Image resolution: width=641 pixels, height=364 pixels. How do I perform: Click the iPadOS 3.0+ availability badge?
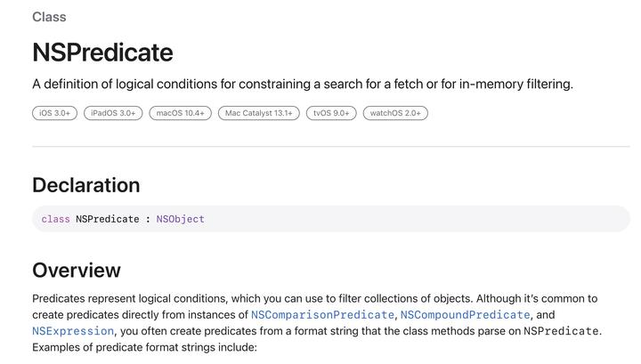(x=113, y=113)
